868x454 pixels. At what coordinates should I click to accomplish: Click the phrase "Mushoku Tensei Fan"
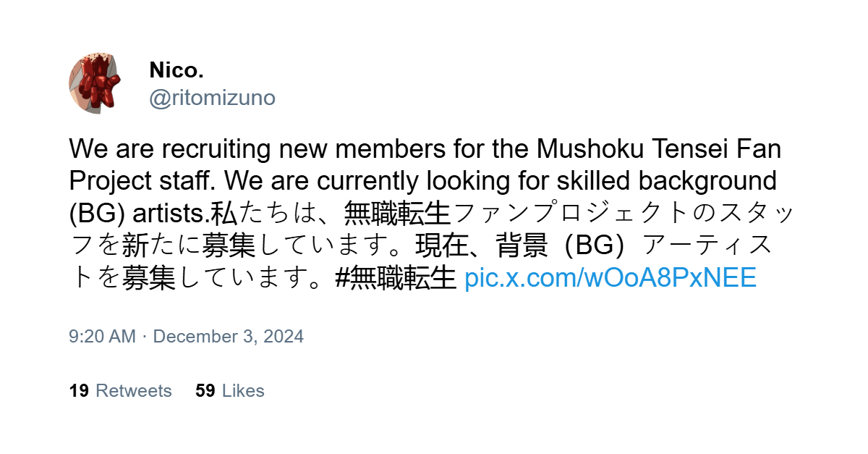click(x=659, y=150)
